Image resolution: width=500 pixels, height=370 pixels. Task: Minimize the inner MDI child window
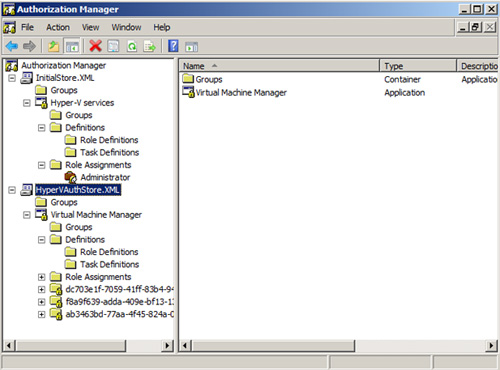click(x=463, y=27)
